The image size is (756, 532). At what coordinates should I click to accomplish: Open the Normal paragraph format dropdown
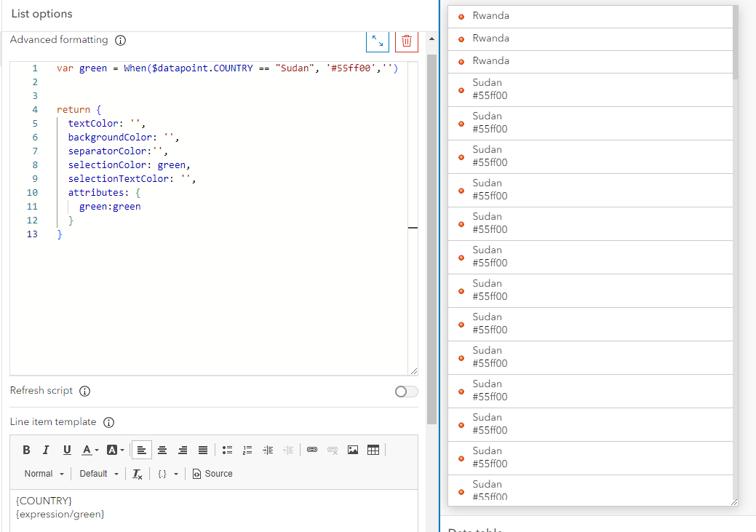44,474
